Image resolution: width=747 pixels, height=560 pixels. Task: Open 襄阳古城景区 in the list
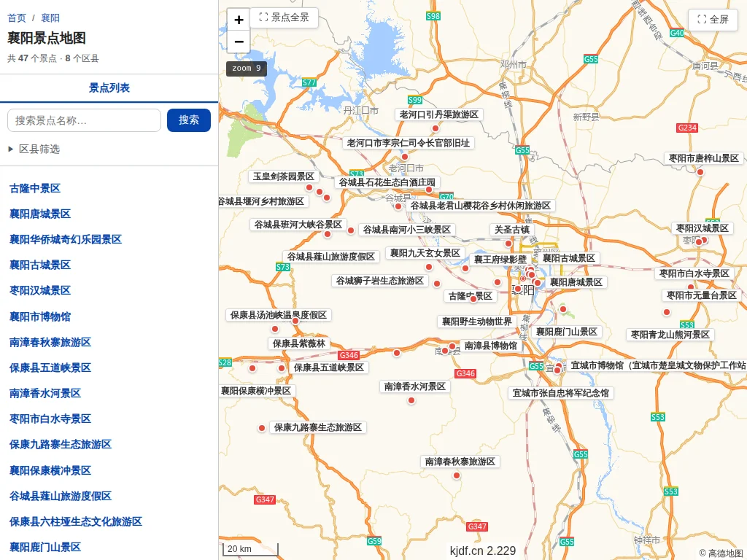[x=40, y=265]
